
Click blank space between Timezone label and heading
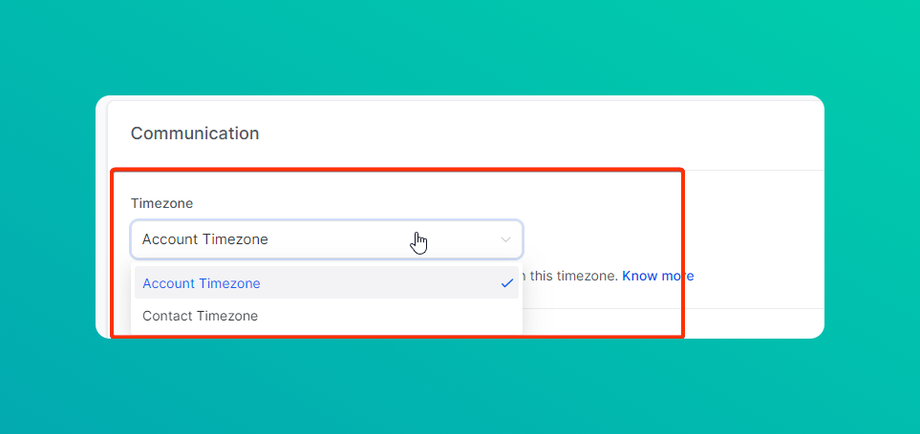click(x=300, y=186)
